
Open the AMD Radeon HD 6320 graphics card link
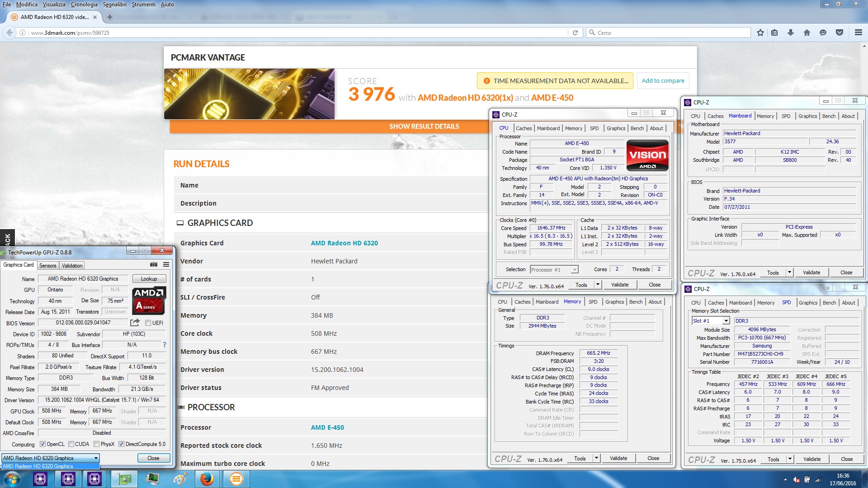tap(344, 243)
